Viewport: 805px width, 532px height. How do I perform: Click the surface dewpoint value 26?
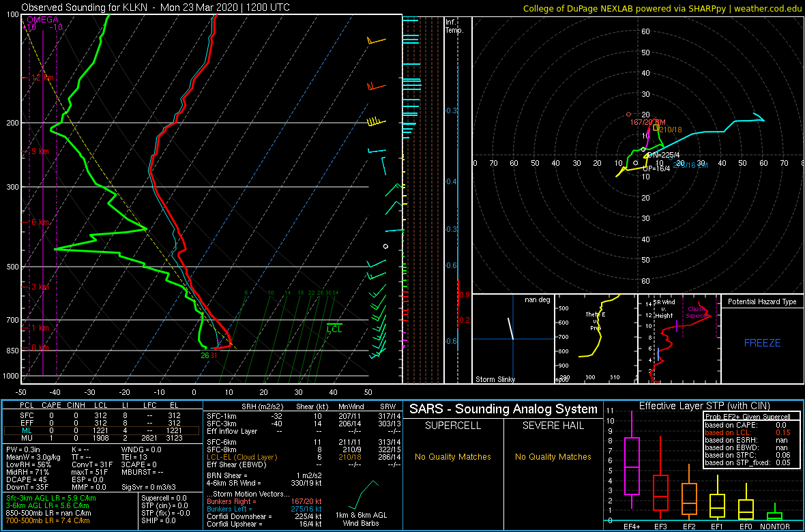(x=205, y=355)
